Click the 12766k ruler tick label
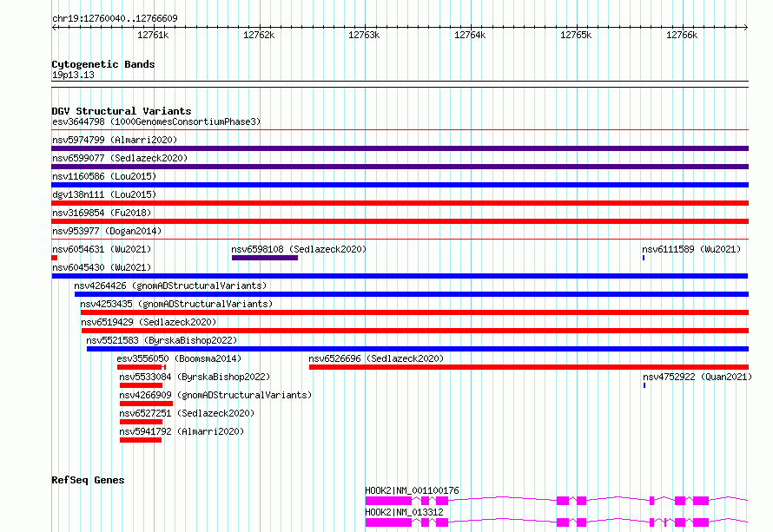The height and width of the screenshot is (532, 773). (682, 35)
